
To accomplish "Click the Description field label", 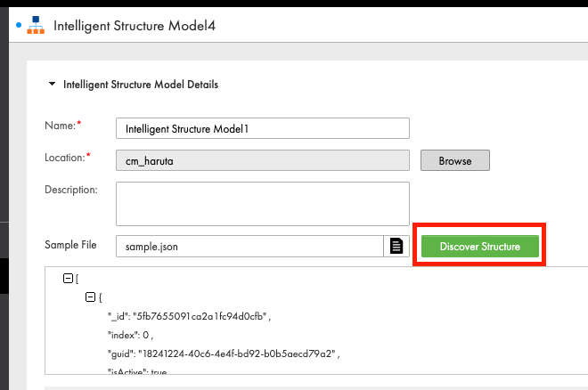I will 71,190.
